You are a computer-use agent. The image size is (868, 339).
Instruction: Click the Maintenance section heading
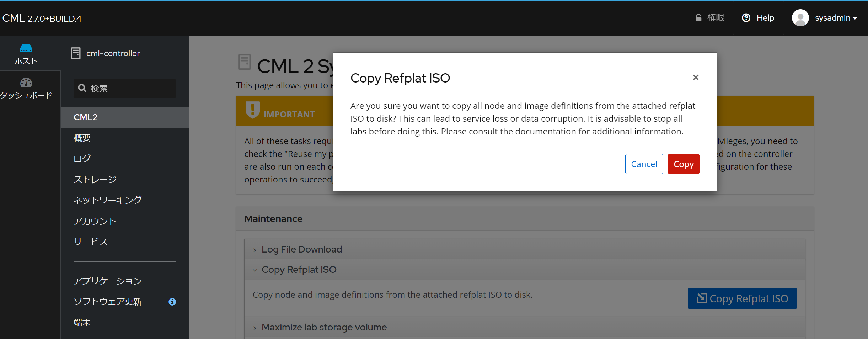point(273,219)
